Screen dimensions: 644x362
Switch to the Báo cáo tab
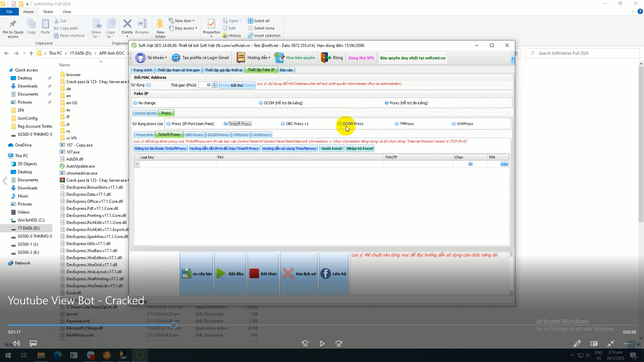tap(286, 70)
